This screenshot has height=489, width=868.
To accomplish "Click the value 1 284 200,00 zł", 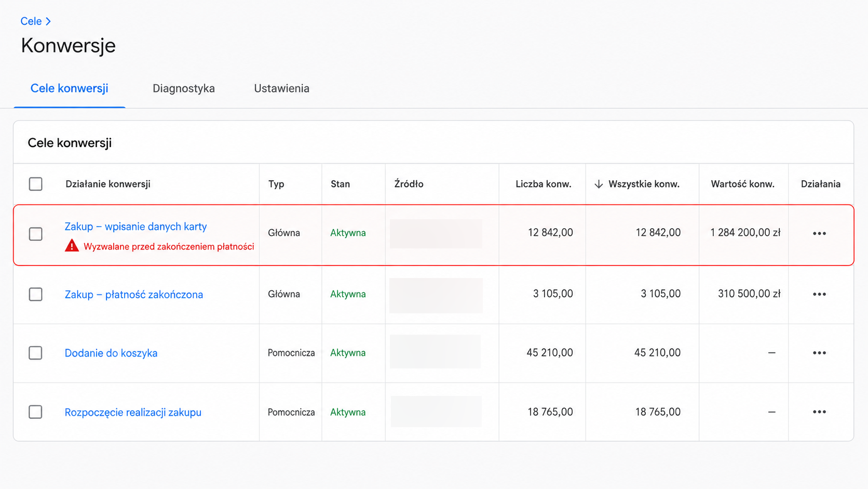I will point(745,233).
